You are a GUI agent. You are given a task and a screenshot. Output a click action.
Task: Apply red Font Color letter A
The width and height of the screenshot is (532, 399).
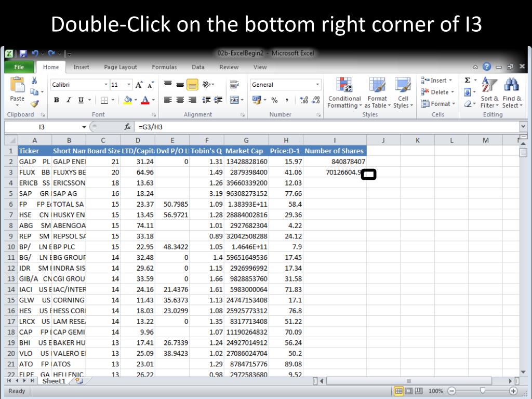tap(145, 100)
